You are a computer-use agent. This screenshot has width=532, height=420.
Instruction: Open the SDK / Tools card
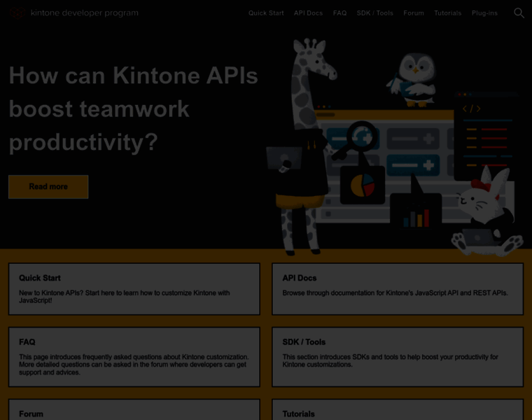coord(398,357)
